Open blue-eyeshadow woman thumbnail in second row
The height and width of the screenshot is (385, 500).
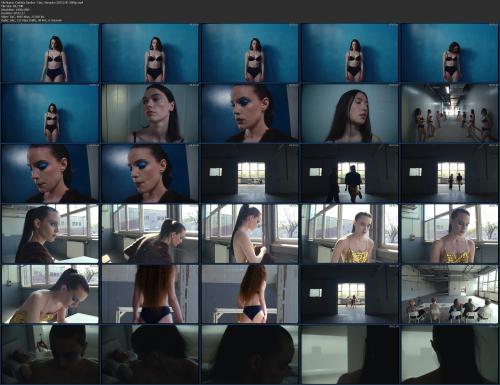250,113
